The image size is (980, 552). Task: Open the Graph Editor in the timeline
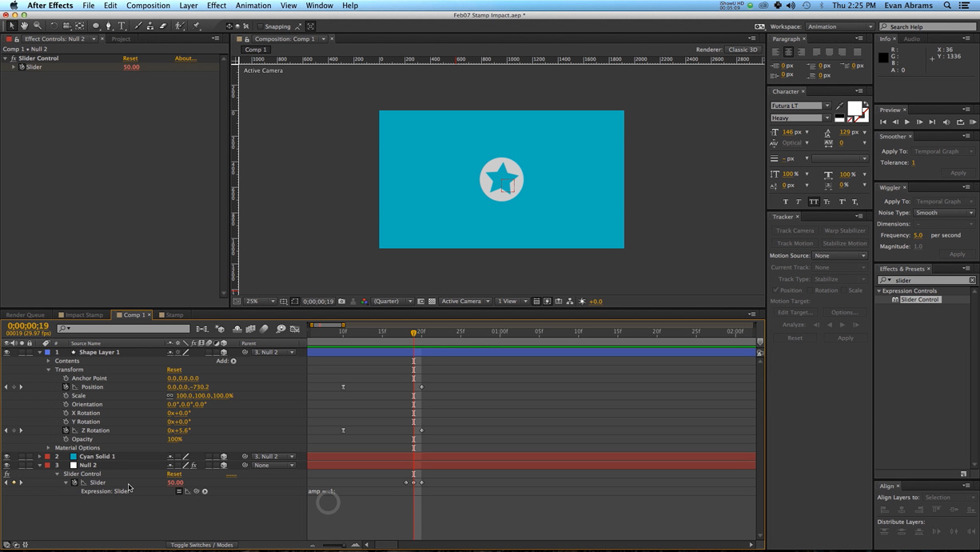tap(296, 329)
